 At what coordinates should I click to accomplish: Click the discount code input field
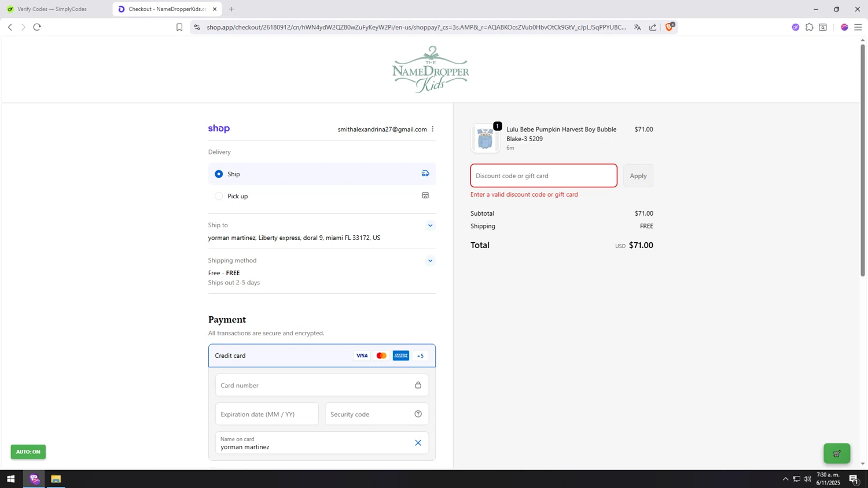(543, 176)
